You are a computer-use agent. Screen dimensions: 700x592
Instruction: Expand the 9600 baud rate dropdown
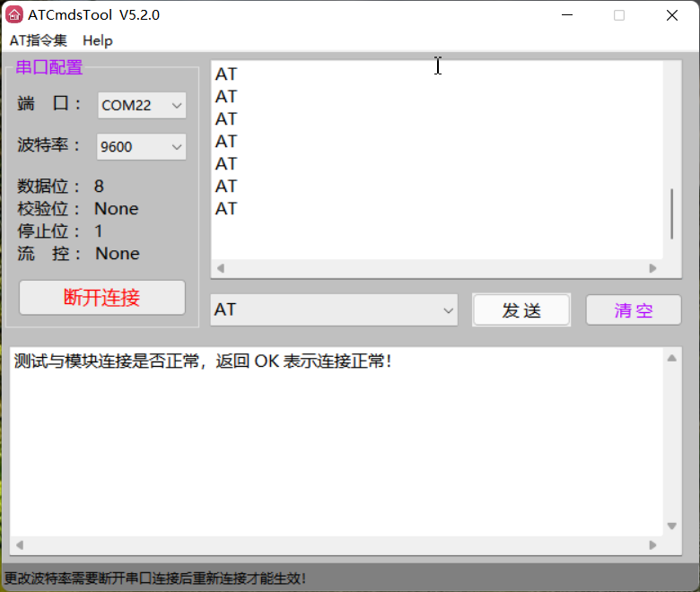coord(142,147)
